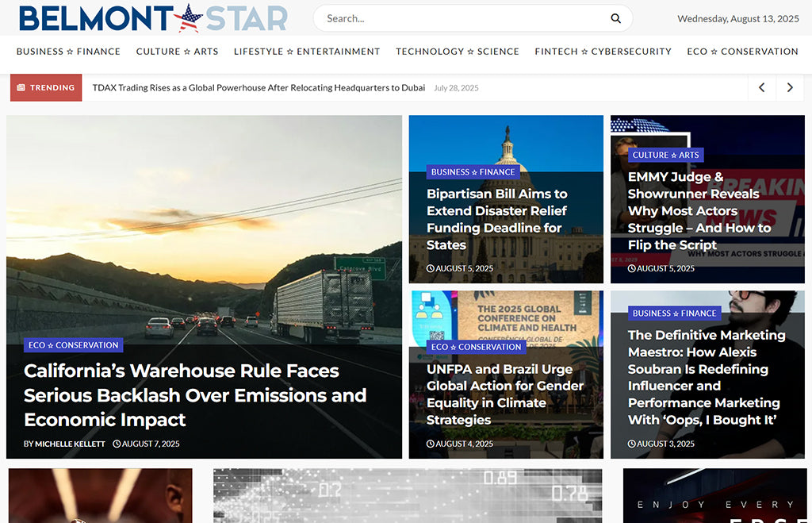Click Eco ☆ Conservation tag on warehouse article

(73, 345)
